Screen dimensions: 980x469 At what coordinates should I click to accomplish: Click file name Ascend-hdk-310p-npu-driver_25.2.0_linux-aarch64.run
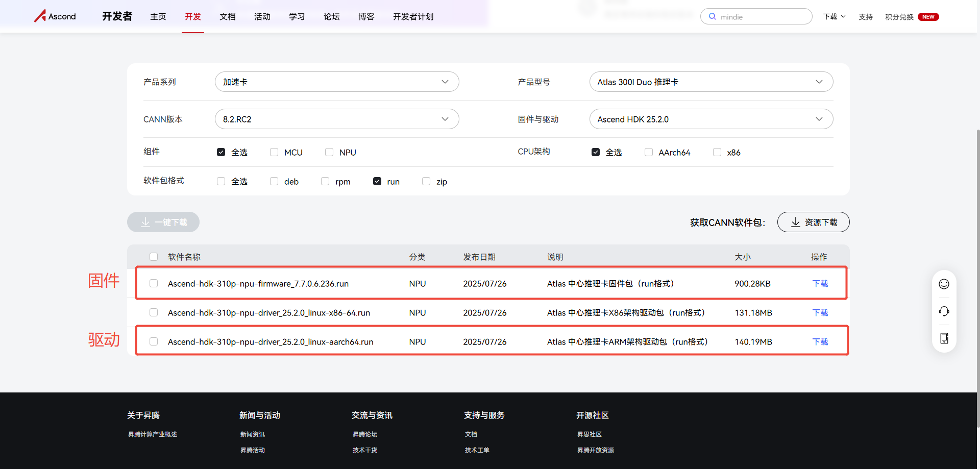(x=271, y=341)
